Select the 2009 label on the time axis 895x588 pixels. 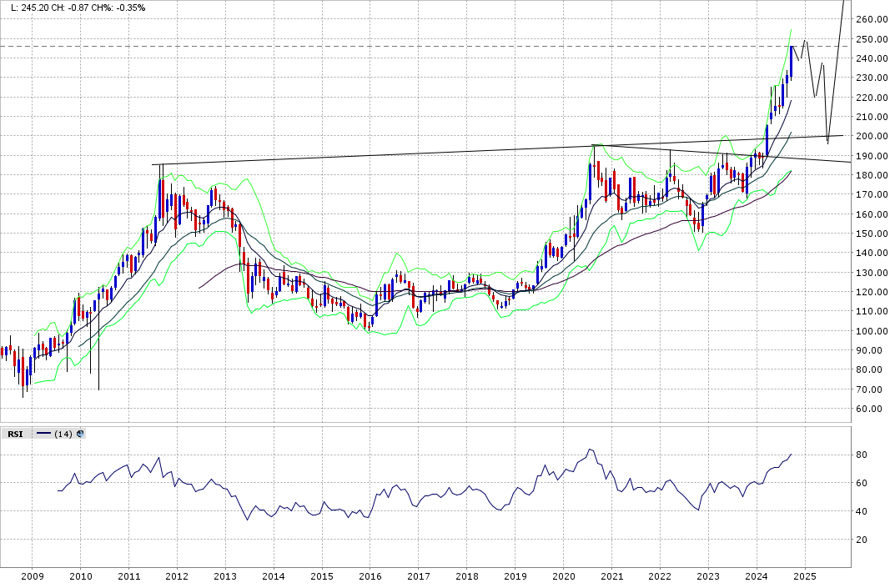tap(32, 576)
